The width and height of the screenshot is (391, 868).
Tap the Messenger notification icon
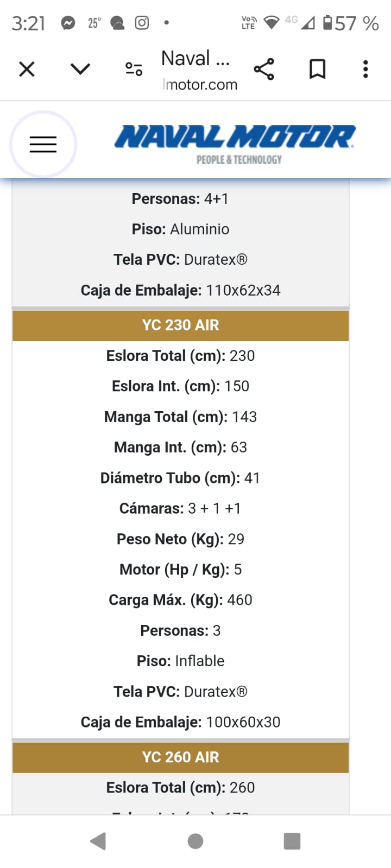point(68,23)
